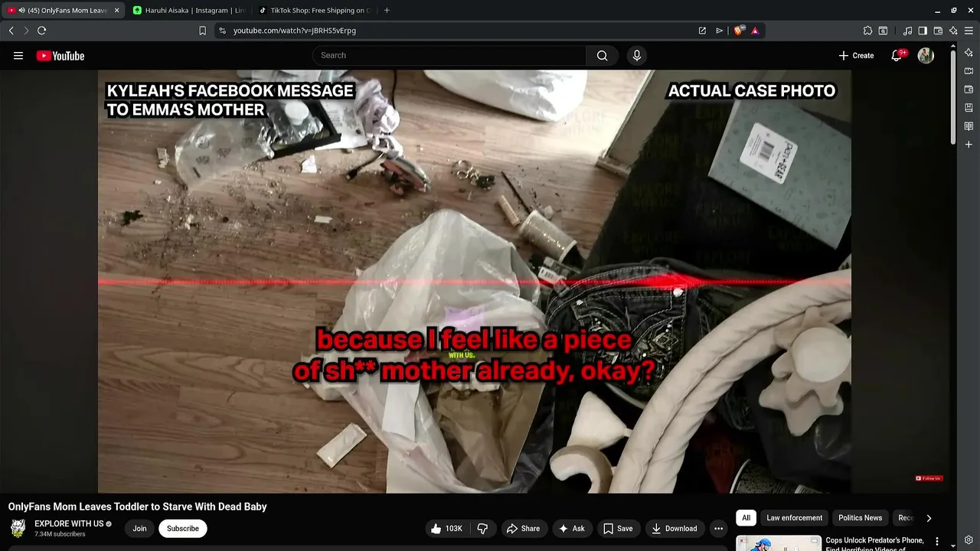Open Brave Shields lion icon
The image size is (980, 551).
[738, 31]
